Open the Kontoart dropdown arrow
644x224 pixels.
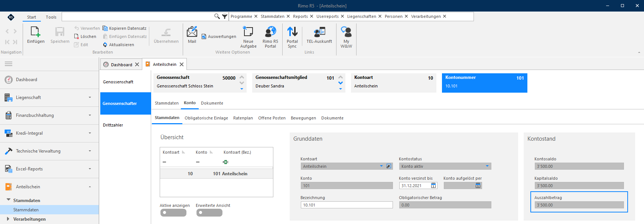coord(381,166)
